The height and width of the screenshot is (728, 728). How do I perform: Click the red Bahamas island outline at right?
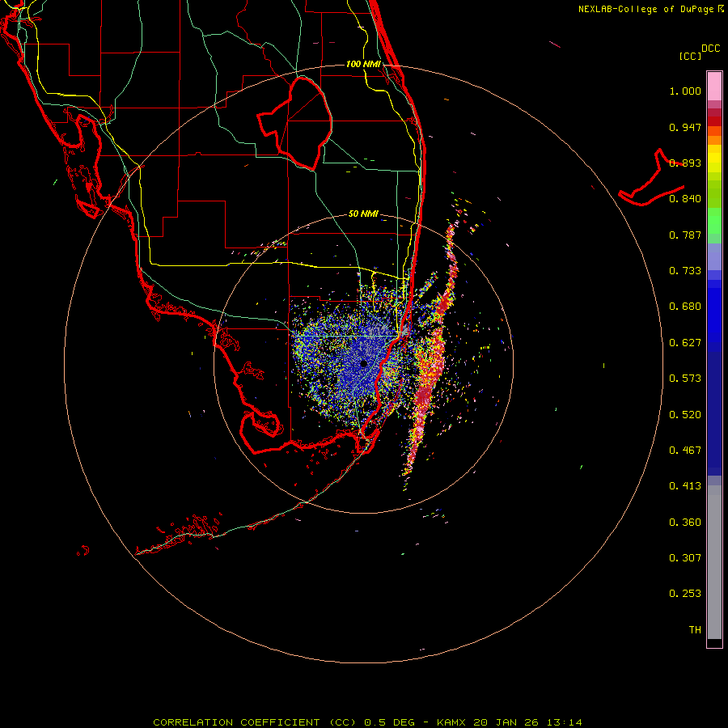point(651,177)
